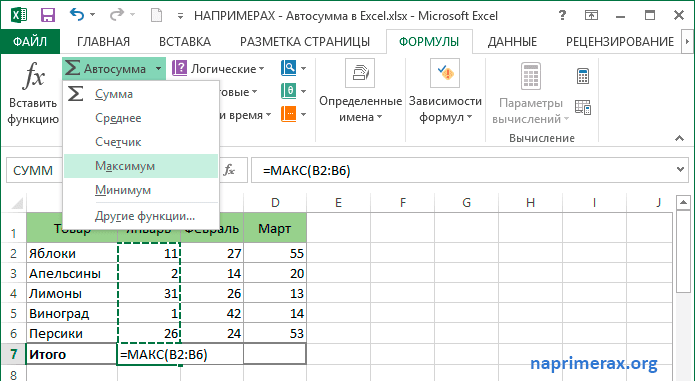Expand the formula bar with the chevron

pyautogui.click(x=680, y=170)
